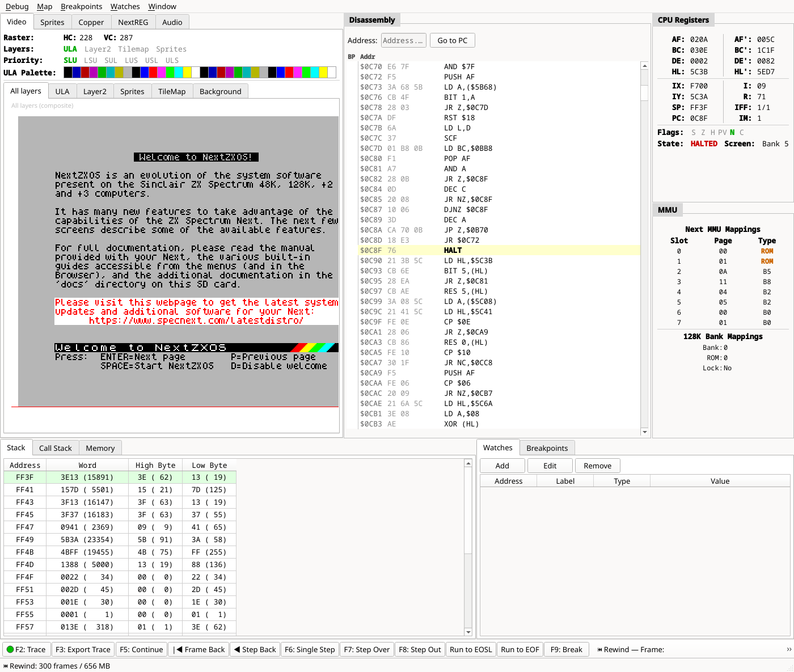
Task: Select the Stack tab
Action: [16, 447]
